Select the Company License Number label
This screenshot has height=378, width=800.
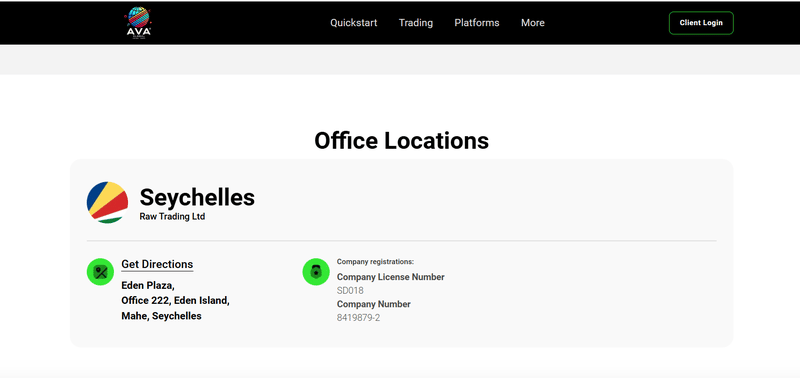pos(390,277)
